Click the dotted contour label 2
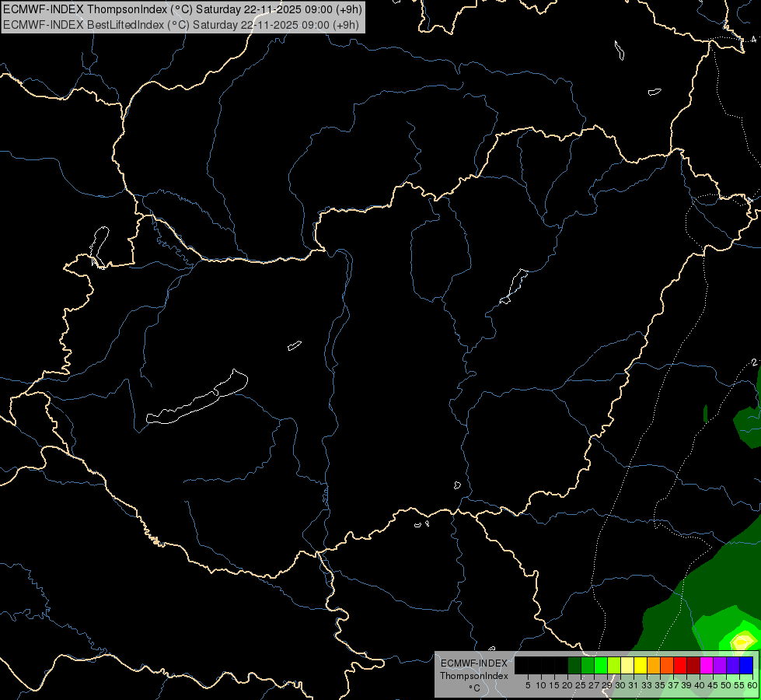The height and width of the screenshot is (700, 761). tap(754, 362)
